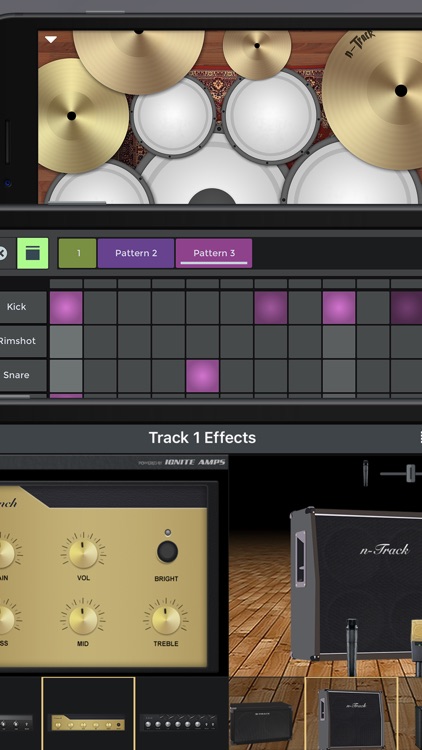
Task: Select the Rimshot row label
Action: click(22, 341)
